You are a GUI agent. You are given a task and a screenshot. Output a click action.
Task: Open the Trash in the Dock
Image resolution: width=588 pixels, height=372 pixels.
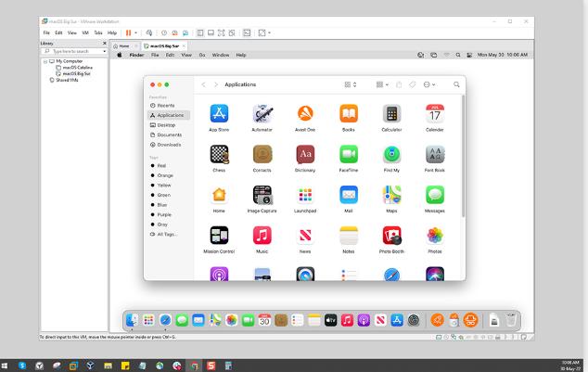[x=511, y=320]
